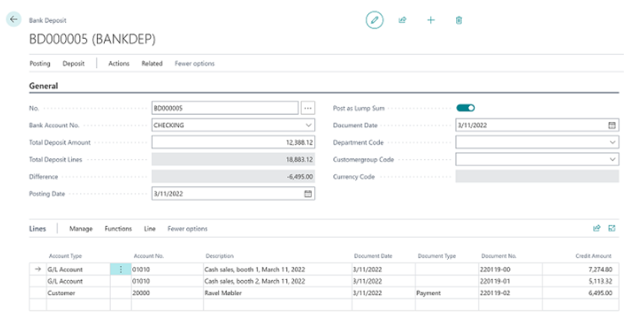The height and width of the screenshot is (336, 644).
Task: Click 'Cash sales, booth 1' description
Action: pos(277,269)
